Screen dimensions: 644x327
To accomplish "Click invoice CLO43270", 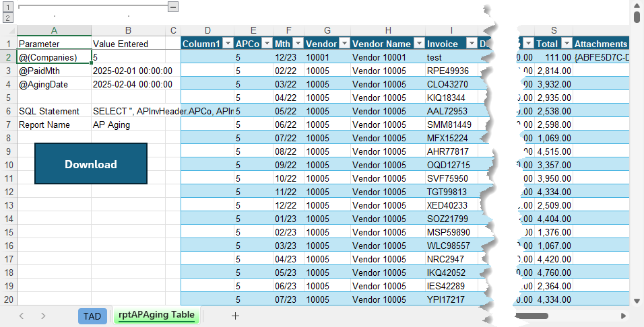I will coord(452,84).
